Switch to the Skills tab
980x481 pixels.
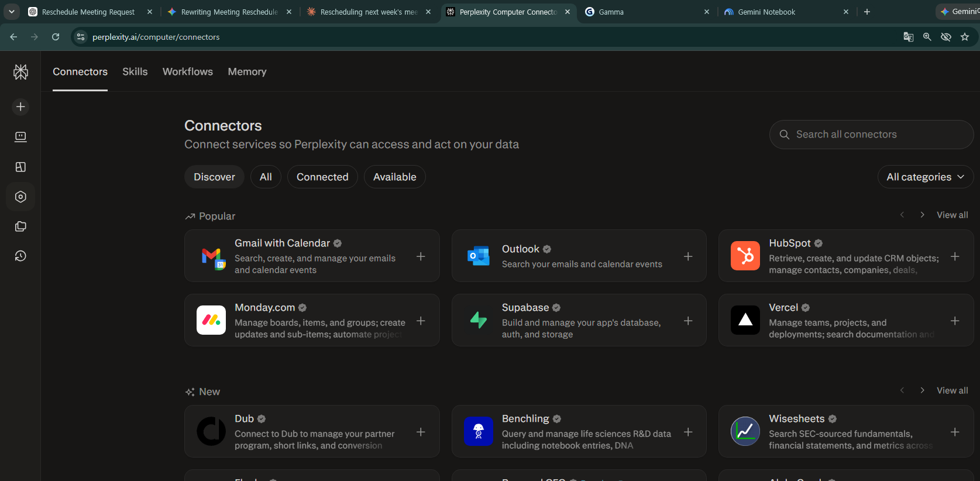135,71
